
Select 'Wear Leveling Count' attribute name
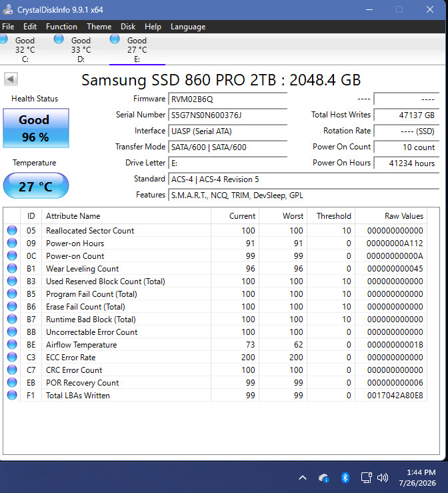[82, 269]
